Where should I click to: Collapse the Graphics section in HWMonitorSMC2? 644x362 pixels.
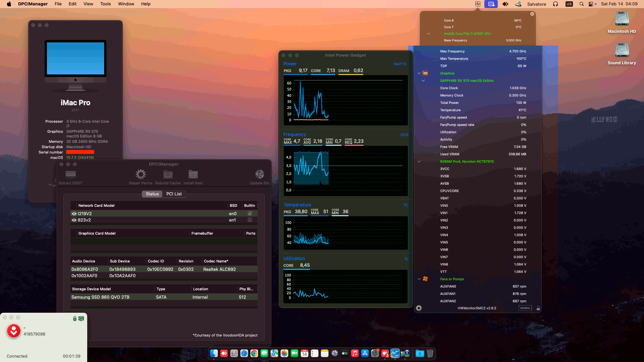pyautogui.click(x=419, y=73)
